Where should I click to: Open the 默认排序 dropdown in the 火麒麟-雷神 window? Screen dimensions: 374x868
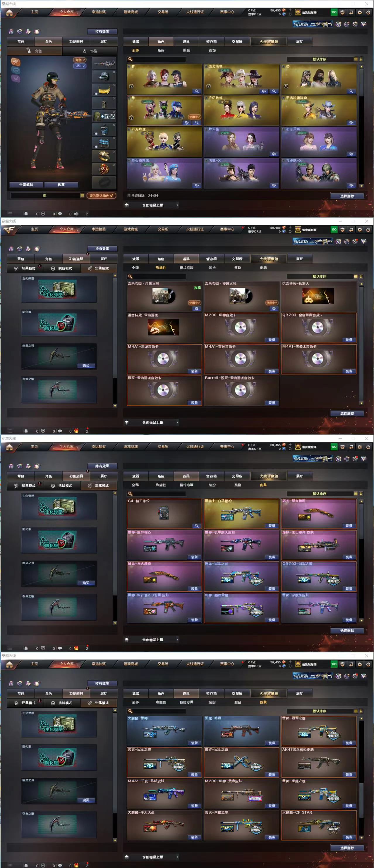pyautogui.click(x=319, y=711)
